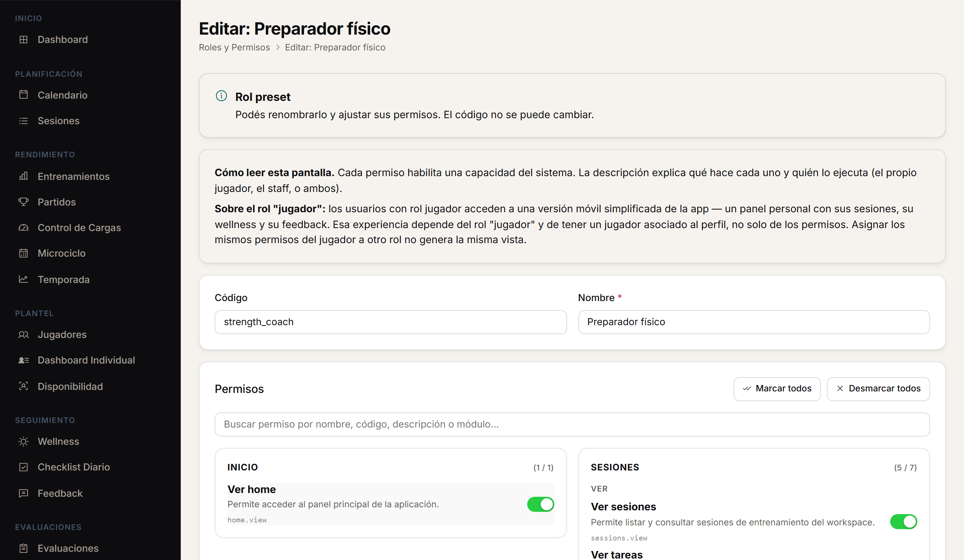Viewport: 964px width, 560px height.
Task: Click the Wellness sun icon
Action: click(23, 441)
